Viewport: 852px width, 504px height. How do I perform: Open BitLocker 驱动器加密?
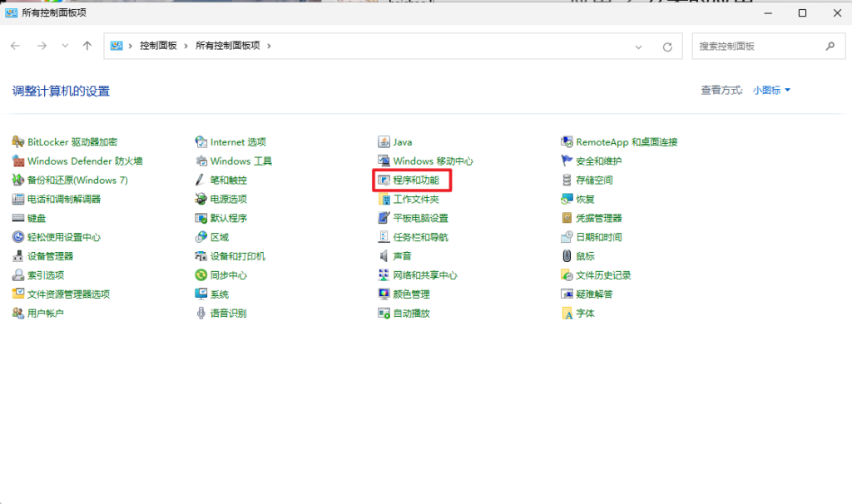click(x=71, y=141)
